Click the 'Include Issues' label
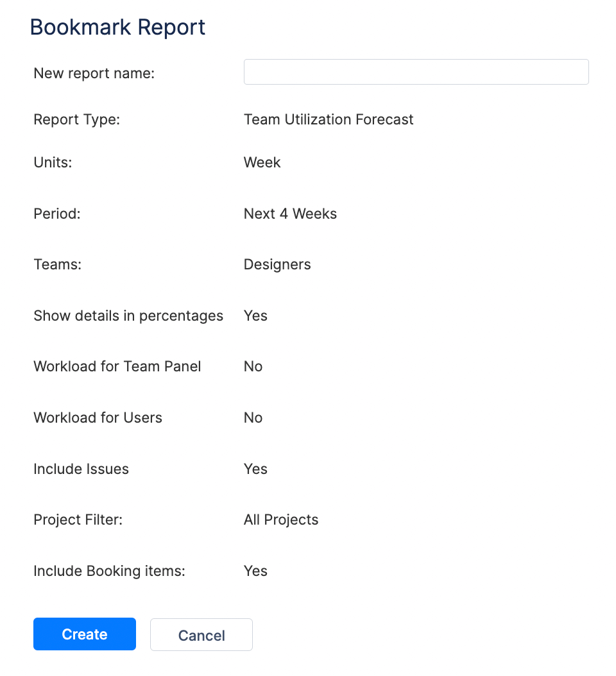 coord(81,469)
